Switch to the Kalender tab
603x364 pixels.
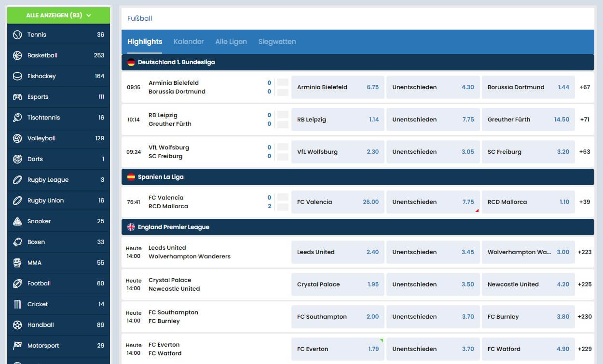click(x=189, y=41)
